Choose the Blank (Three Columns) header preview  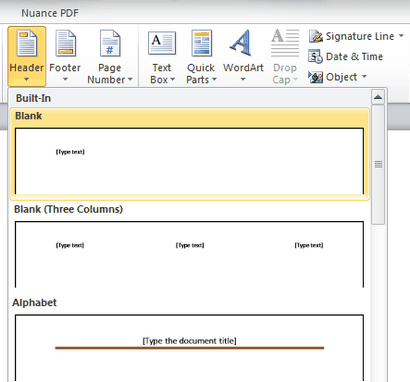click(189, 254)
